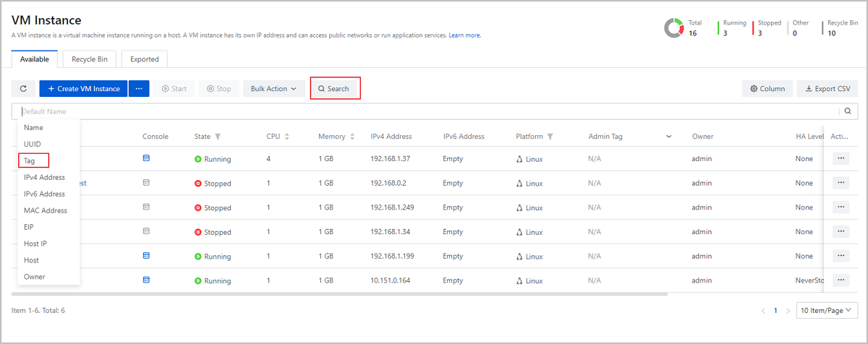This screenshot has width=868, height=344.
Task: Open console of the 192.168.1.37 VM
Action: point(146,158)
